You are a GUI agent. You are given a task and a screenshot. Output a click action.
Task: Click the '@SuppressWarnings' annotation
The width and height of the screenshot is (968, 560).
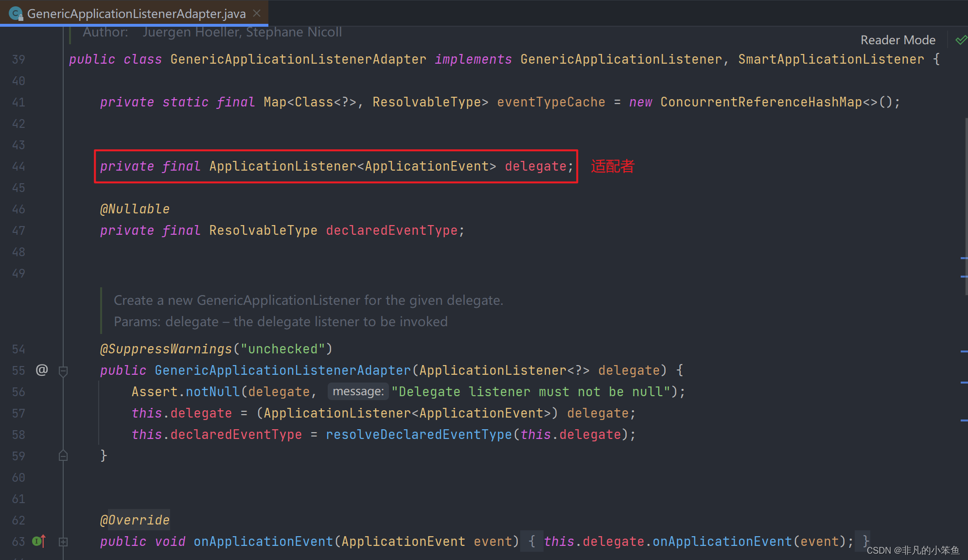(x=166, y=349)
